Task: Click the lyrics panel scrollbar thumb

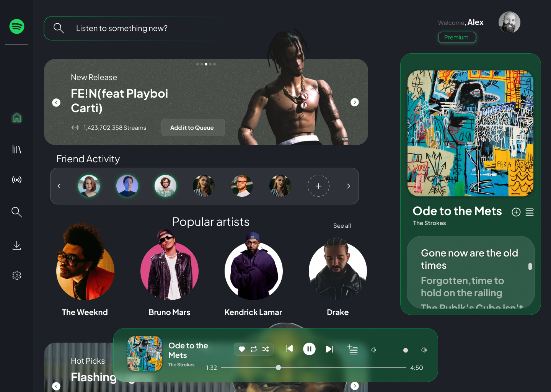Action: point(530,266)
